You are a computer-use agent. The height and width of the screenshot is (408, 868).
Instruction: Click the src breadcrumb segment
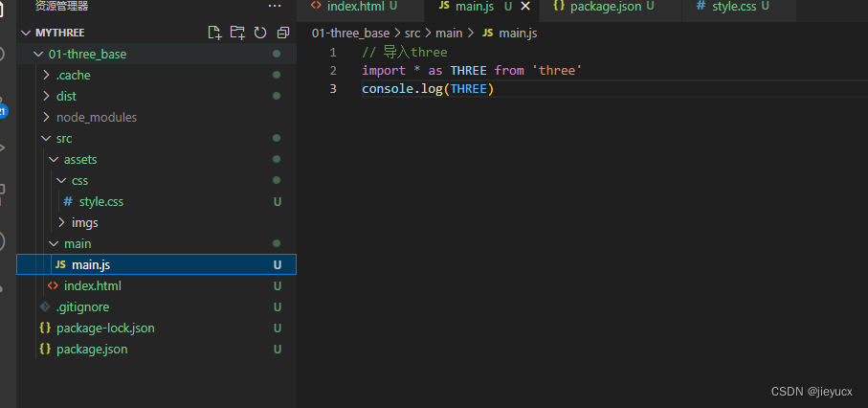412,34
